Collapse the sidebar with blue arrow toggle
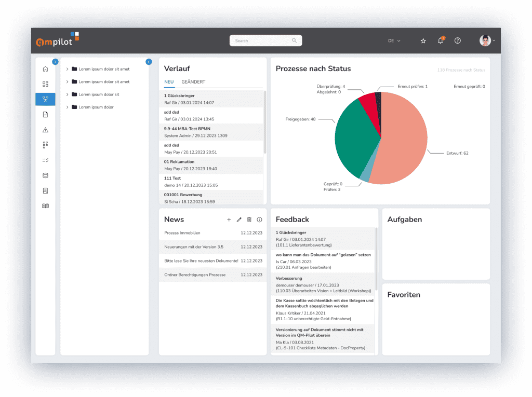This screenshot has width=532, height=397. click(56, 62)
